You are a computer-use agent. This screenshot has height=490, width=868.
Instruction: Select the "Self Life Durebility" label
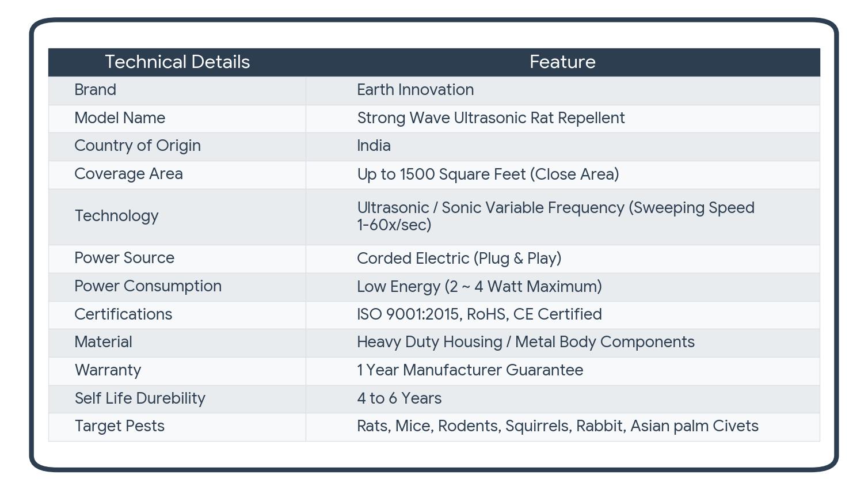[x=140, y=398]
